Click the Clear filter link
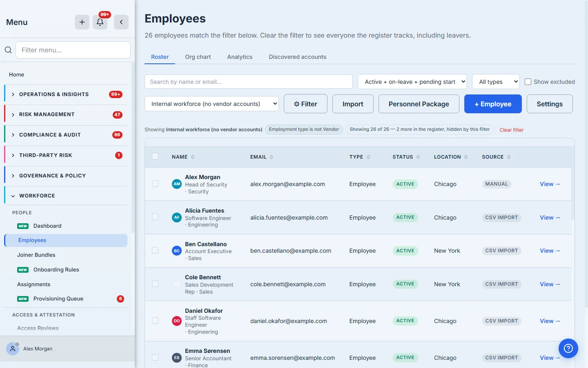This screenshot has width=588, height=368. [511, 130]
